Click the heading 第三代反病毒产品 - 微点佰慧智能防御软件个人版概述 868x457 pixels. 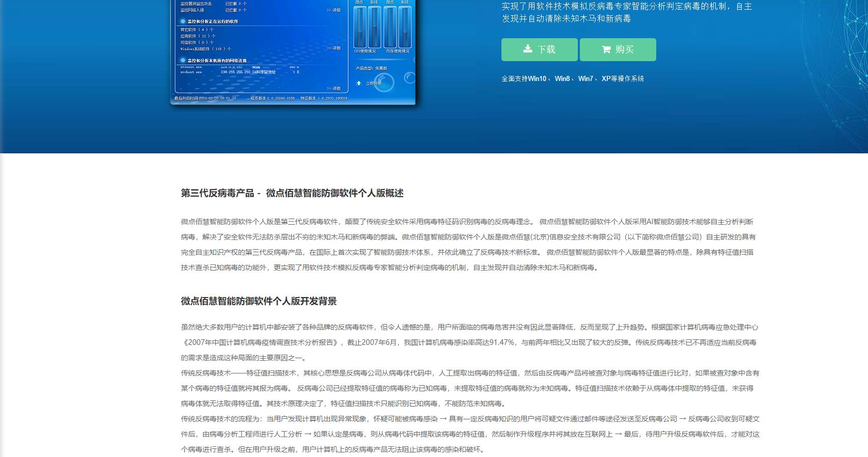click(292, 193)
